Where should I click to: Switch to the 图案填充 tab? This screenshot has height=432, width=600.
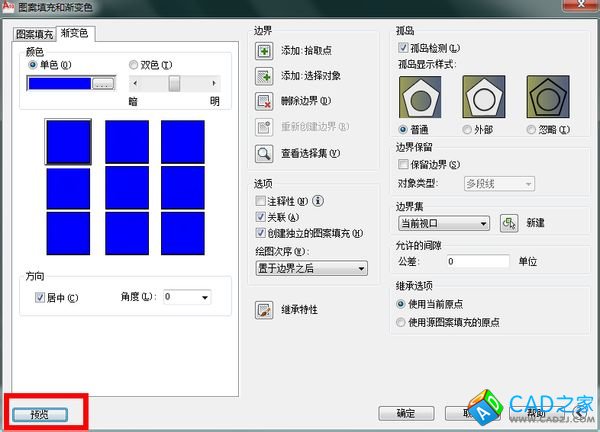tap(35, 34)
